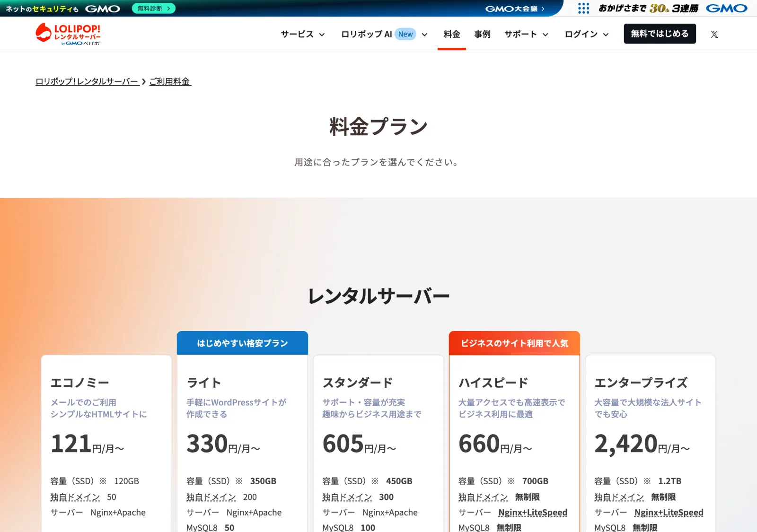Click the 605 円/月〜 price
The height and width of the screenshot is (532, 757).
click(360, 444)
